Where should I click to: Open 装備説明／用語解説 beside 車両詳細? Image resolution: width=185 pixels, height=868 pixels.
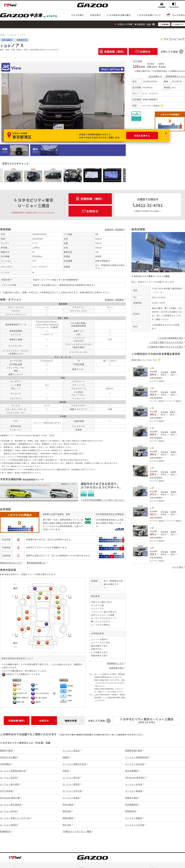115,229
